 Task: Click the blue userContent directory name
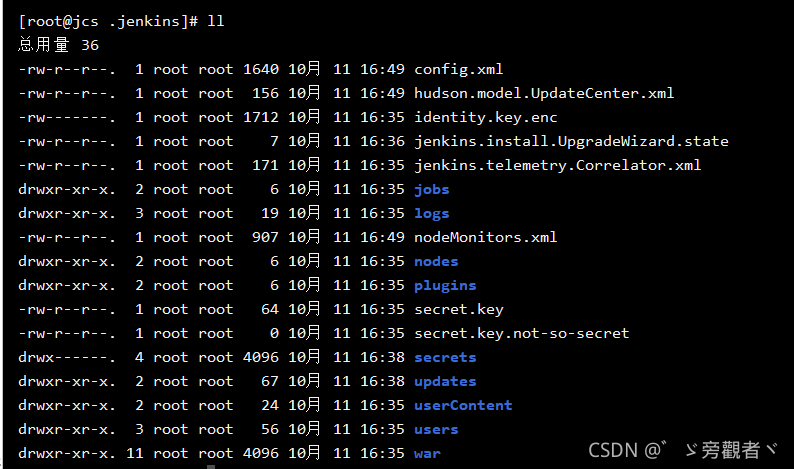463,405
